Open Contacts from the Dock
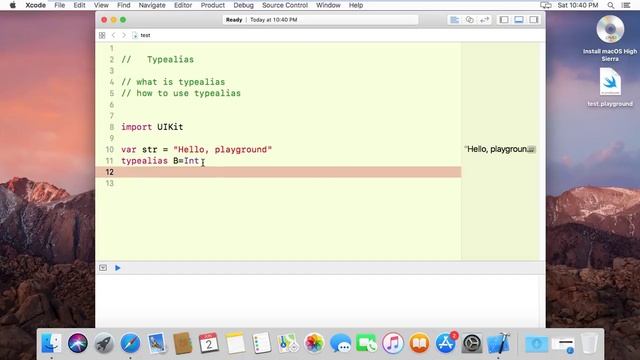Viewport: 640px width, 360px height. click(182, 343)
